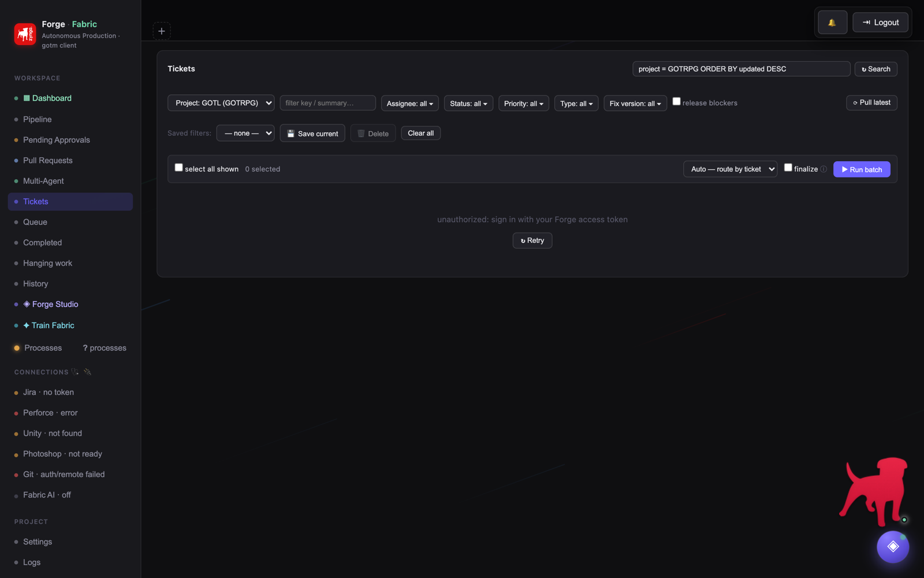Click the diamond icon beside Forge Studio
924x578 pixels.
[27, 304]
